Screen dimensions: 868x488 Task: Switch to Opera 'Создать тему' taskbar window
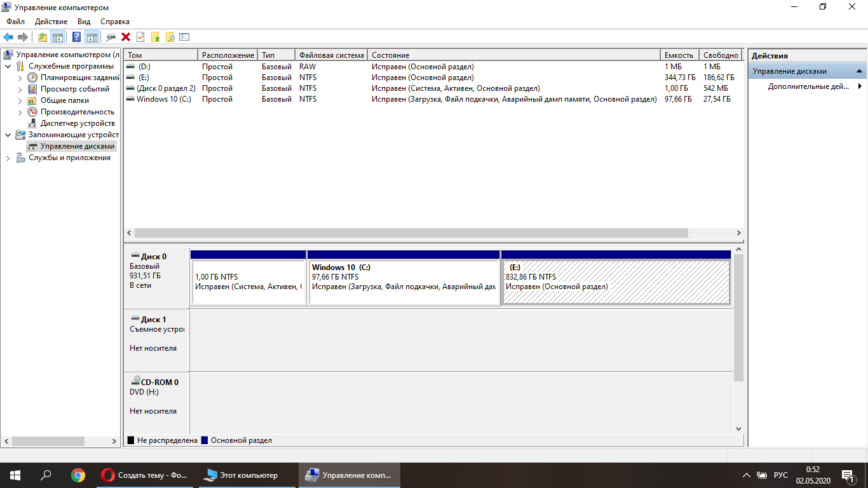point(146,475)
